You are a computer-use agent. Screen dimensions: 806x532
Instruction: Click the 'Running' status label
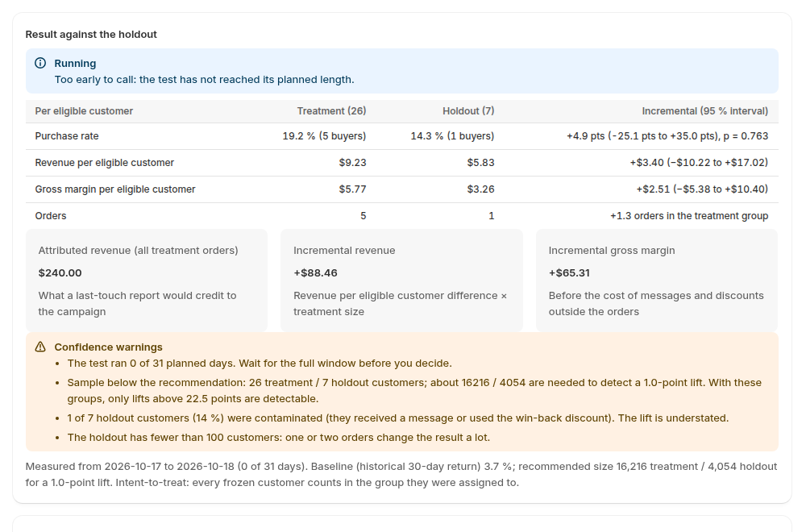click(x=75, y=63)
